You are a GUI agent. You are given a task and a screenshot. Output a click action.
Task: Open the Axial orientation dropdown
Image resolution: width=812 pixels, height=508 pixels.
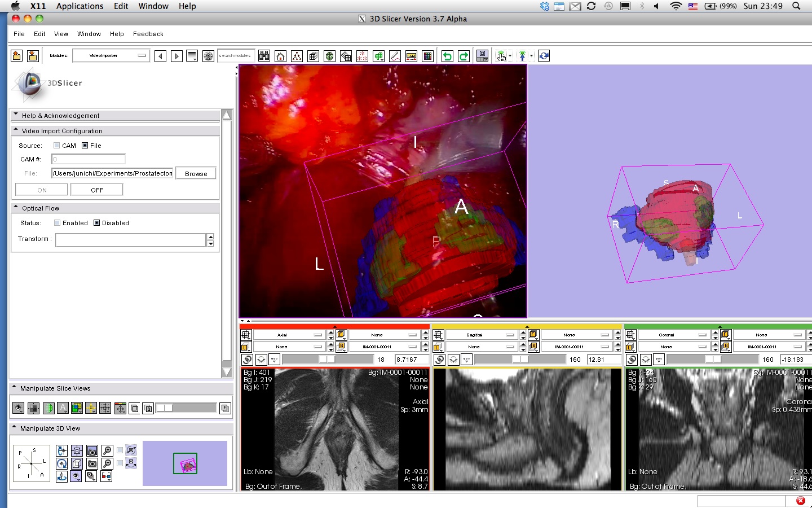click(x=289, y=335)
